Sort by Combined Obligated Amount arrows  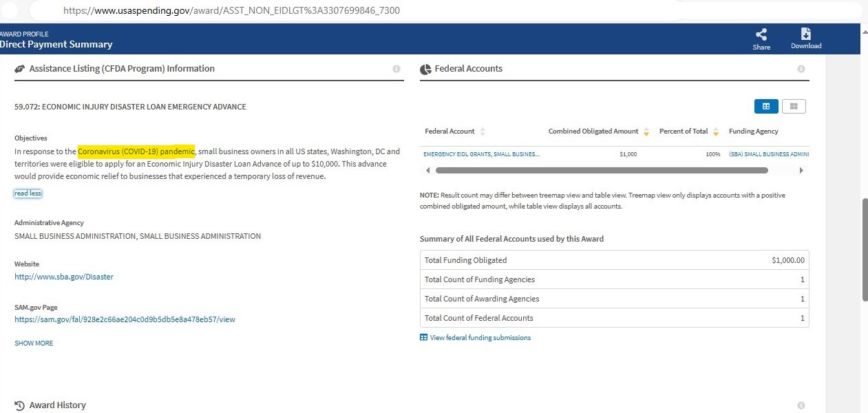pos(646,131)
